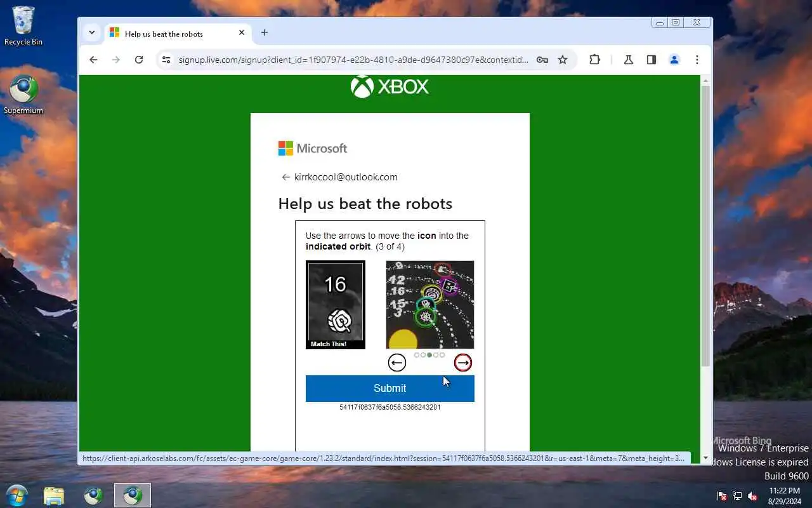Open File Explorer from the taskbar
The width and height of the screenshot is (812, 508).
pyautogui.click(x=54, y=495)
